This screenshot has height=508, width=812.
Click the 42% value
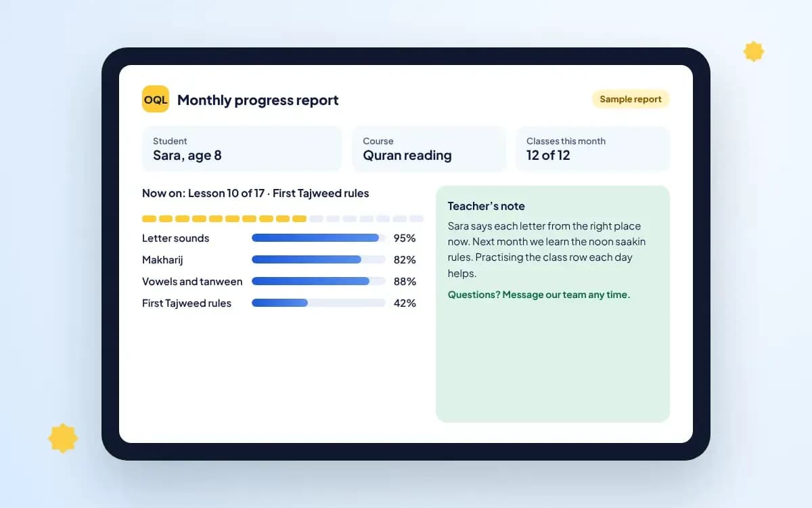pyautogui.click(x=405, y=303)
